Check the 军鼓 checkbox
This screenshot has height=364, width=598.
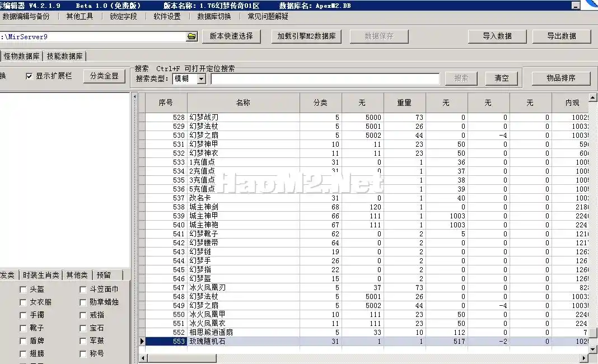[83, 341]
